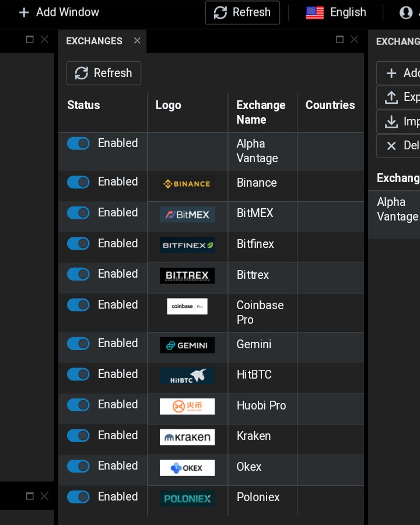Click the Gemini logo
Image resolution: width=420 pixels, height=525 pixels.
pyautogui.click(x=187, y=345)
